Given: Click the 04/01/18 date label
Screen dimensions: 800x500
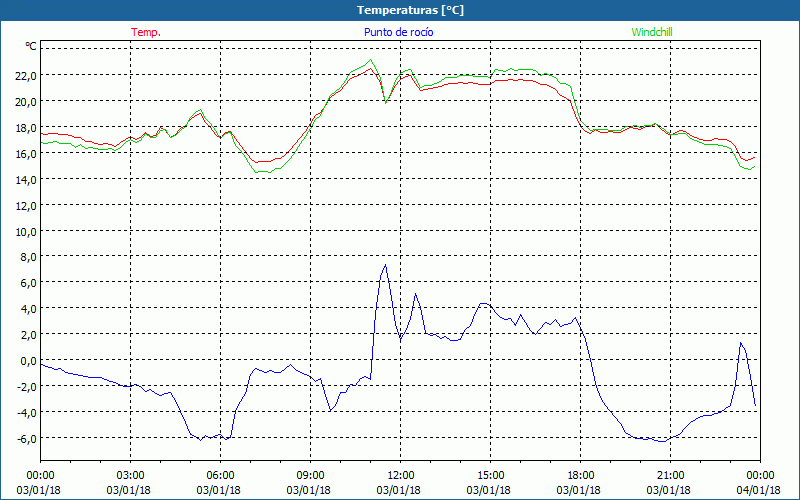Looking at the screenshot, I should point(758,490).
